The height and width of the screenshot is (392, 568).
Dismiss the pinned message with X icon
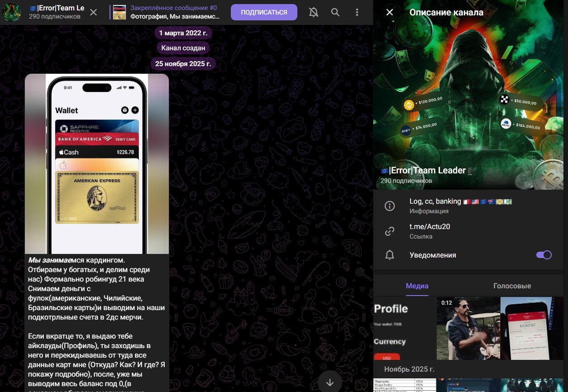tap(93, 12)
